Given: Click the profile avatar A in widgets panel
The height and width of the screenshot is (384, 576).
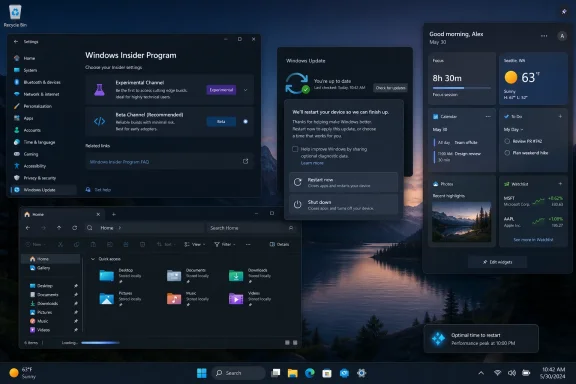Looking at the screenshot, I should tap(562, 36).
